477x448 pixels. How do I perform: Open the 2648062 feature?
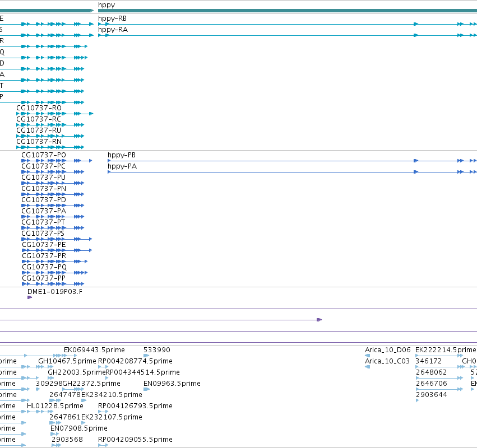point(431,372)
